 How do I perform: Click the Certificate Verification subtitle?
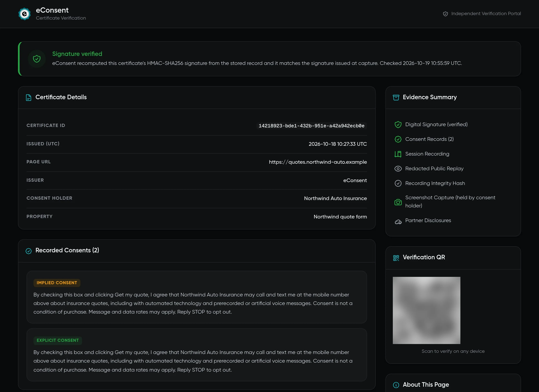point(61,18)
